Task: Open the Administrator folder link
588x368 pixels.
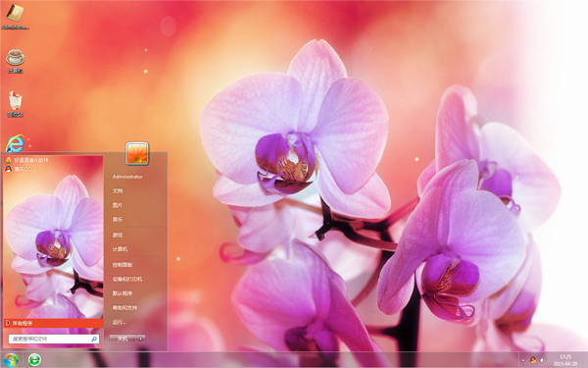Action: coord(127,177)
